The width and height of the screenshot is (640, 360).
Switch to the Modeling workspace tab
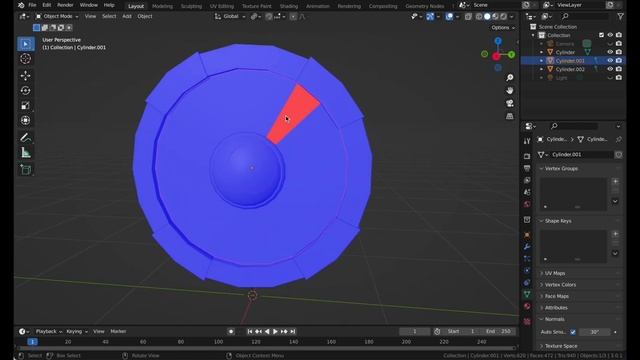pos(162,6)
